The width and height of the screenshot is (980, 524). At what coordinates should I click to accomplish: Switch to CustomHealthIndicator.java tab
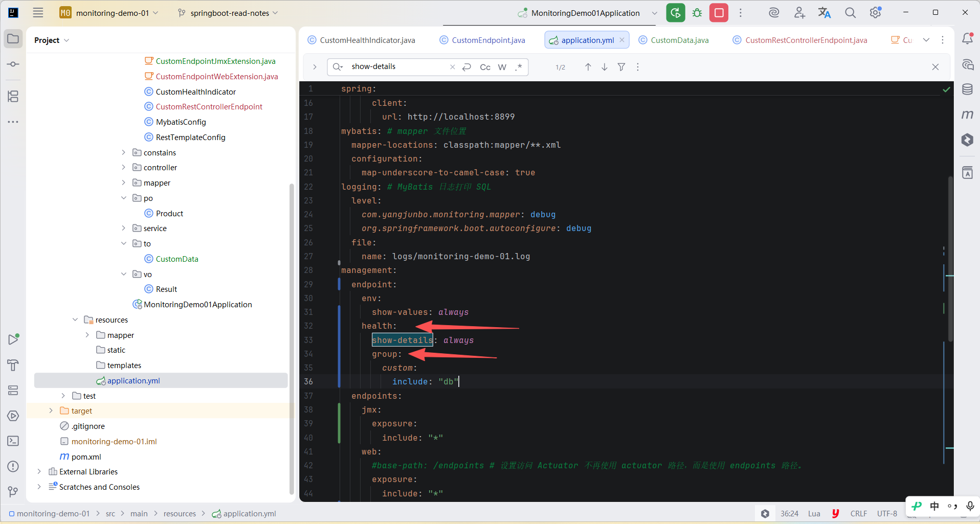(362, 40)
